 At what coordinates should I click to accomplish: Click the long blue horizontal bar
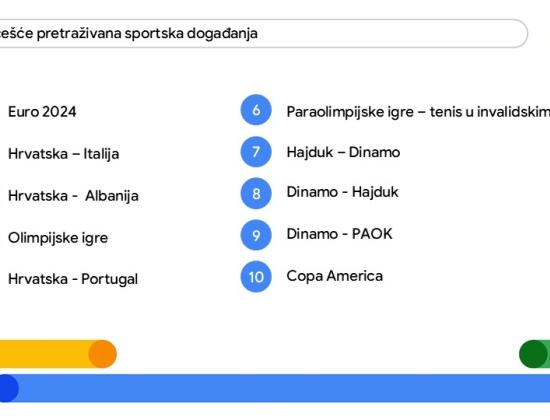[x=275, y=388]
